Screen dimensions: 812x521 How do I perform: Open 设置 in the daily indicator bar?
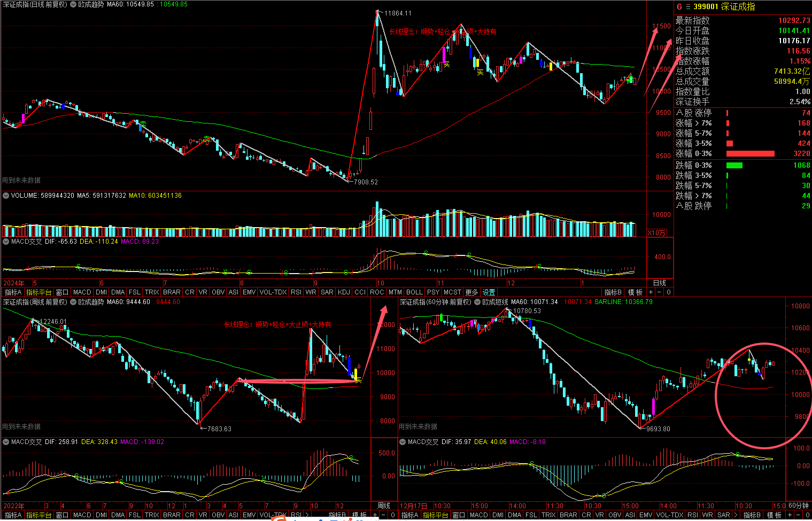[489, 292]
